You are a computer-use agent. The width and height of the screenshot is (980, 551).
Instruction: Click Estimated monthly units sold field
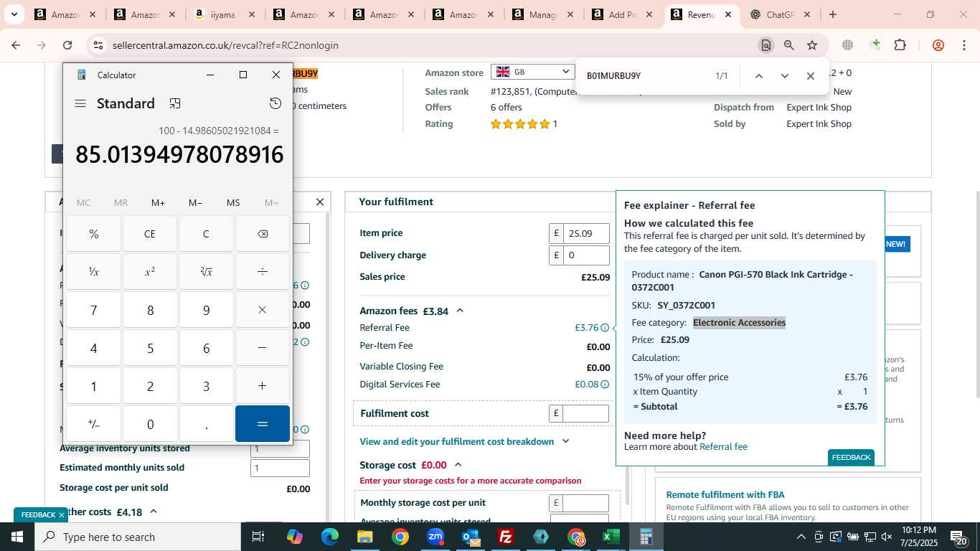tap(280, 468)
